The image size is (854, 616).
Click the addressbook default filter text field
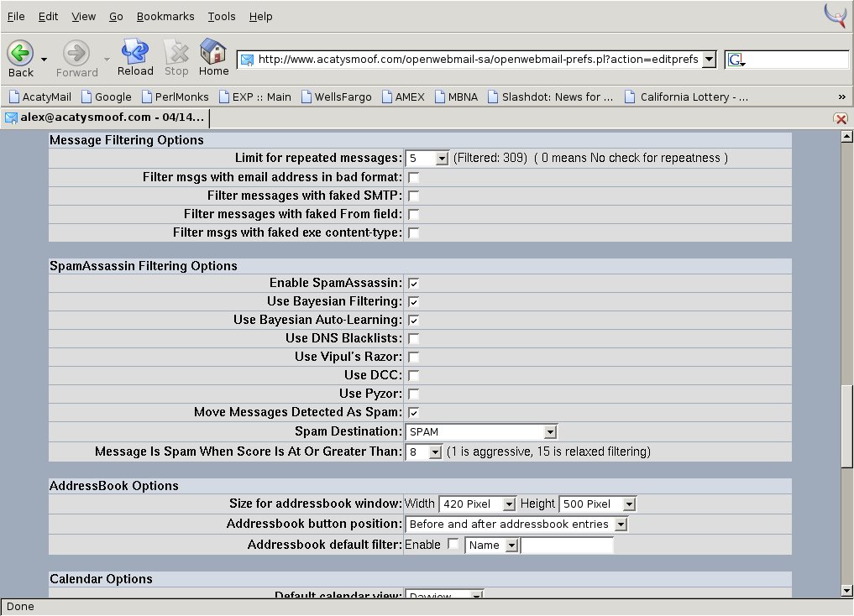[x=567, y=546]
